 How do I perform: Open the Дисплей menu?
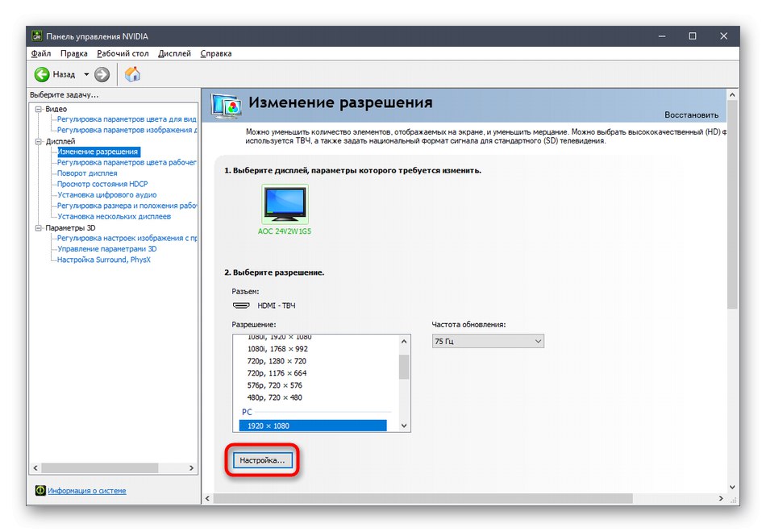click(174, 54)
